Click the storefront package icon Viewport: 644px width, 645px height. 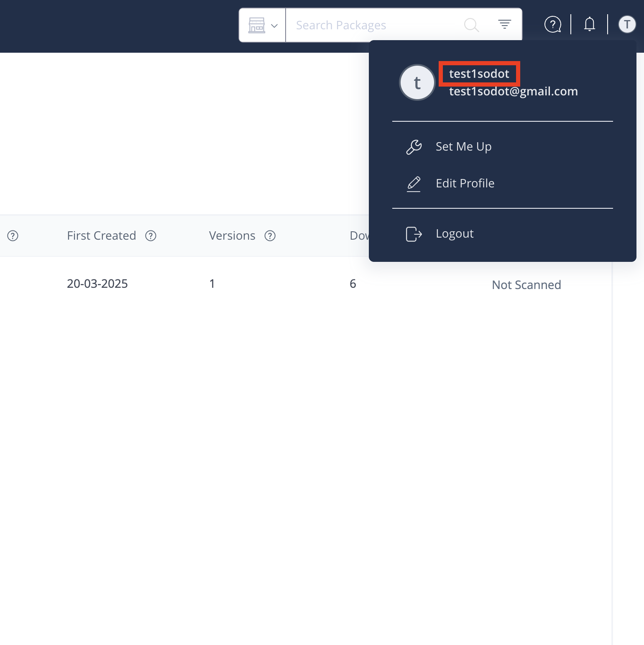257,25
